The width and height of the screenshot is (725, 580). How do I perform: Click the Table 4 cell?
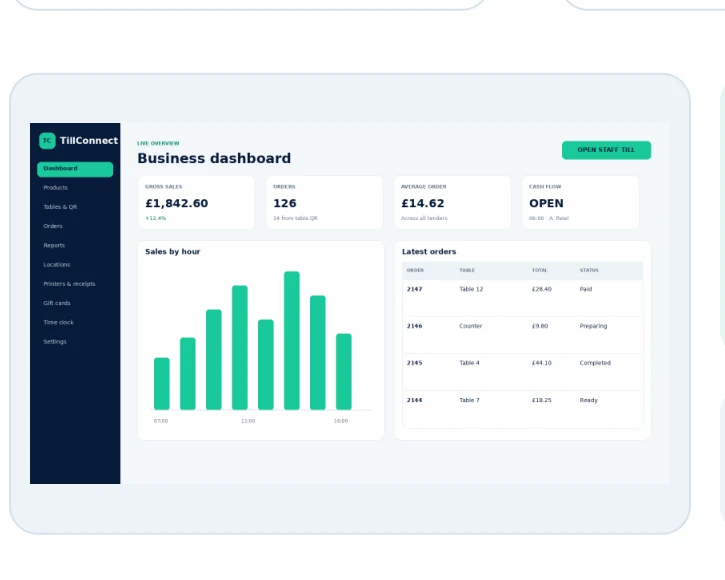[x=469, y=363]
